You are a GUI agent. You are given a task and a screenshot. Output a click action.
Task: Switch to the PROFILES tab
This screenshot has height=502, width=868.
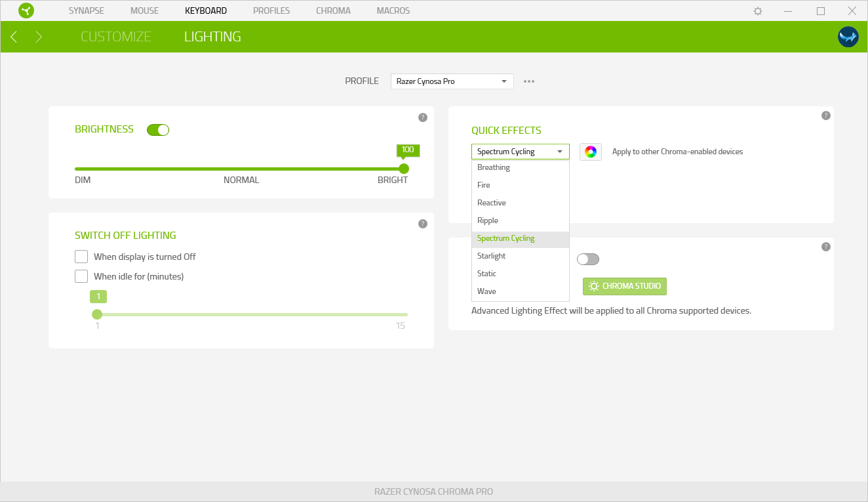pyautogui.click(x=271, y=11)
